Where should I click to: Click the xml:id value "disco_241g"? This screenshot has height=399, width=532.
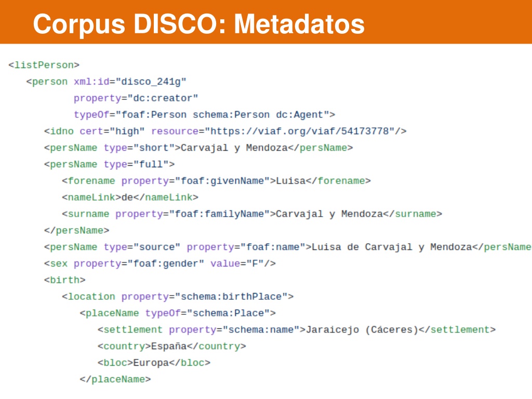pyautogui.click(x=151, y=82)
